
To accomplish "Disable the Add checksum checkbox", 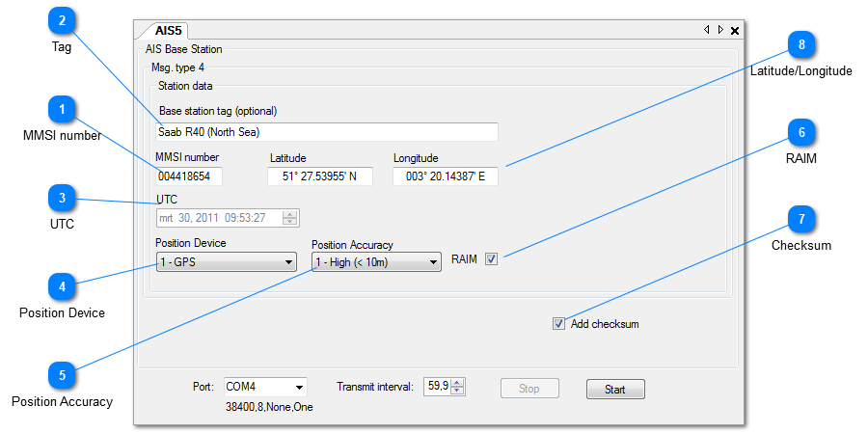I will point(559,324).
